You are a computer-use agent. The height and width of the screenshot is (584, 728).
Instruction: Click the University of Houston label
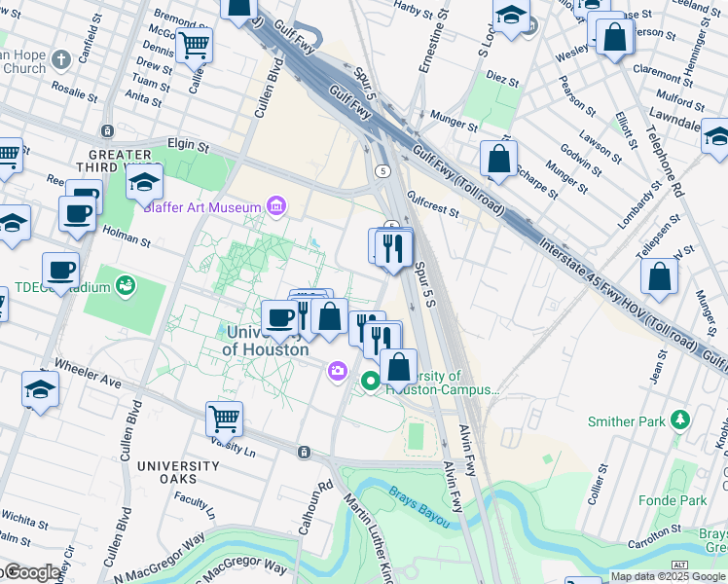266,342
